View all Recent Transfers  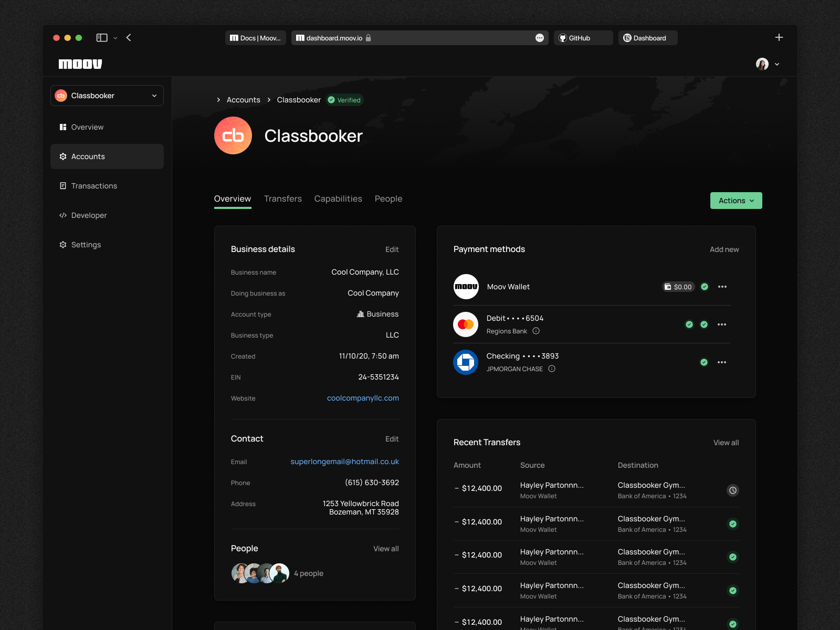click(x=726, y=443)
